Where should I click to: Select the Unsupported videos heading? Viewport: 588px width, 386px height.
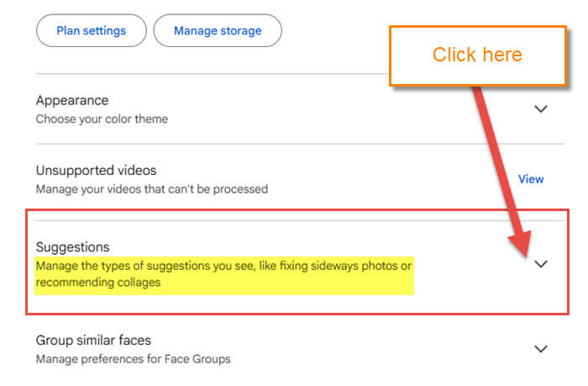[x=96, y=171]
